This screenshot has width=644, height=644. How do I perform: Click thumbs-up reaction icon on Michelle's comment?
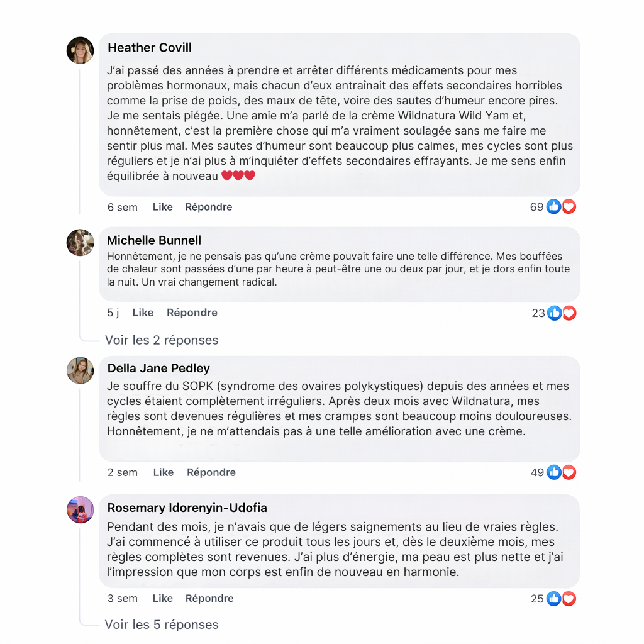point(554,313)
